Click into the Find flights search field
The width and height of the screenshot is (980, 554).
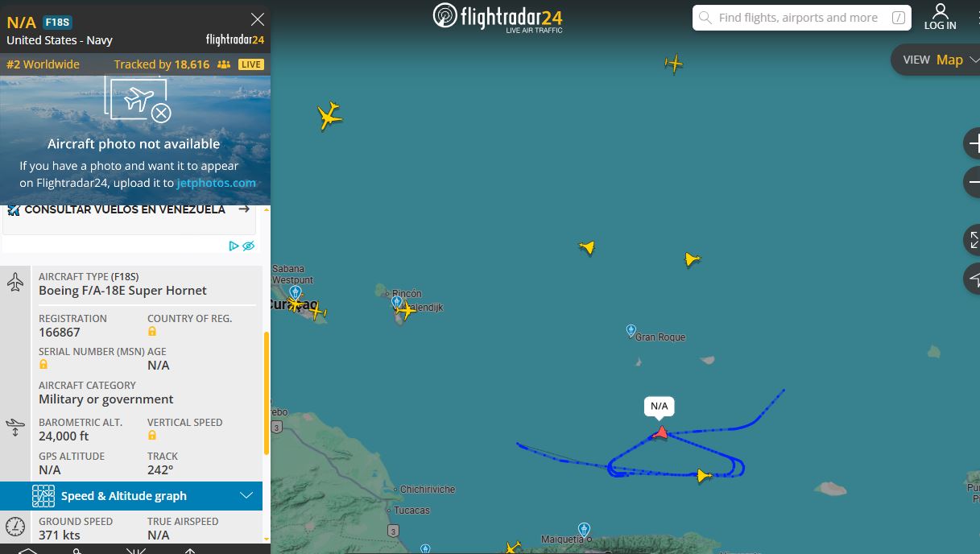tap(801, 18)
